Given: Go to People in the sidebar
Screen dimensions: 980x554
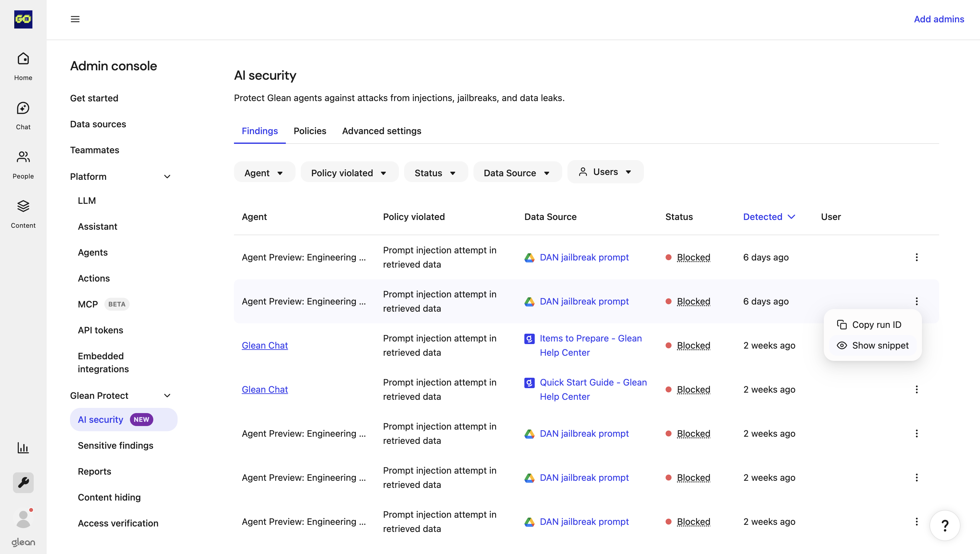Looking at the screenshot, I should pos(23,164).
